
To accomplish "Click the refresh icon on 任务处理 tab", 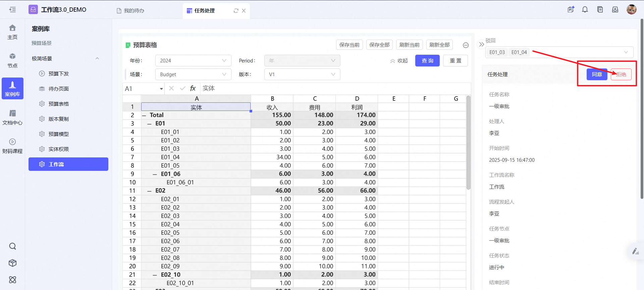I will (x=236, y=11).
